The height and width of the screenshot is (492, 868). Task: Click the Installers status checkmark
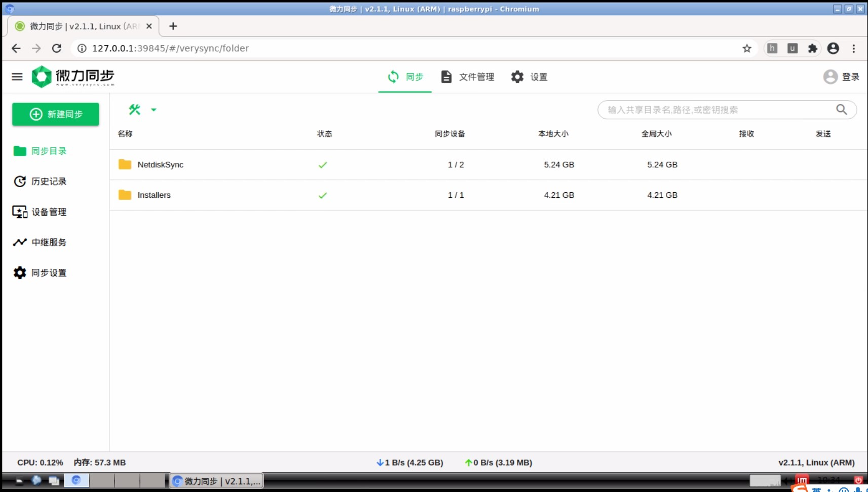(323, 195)
